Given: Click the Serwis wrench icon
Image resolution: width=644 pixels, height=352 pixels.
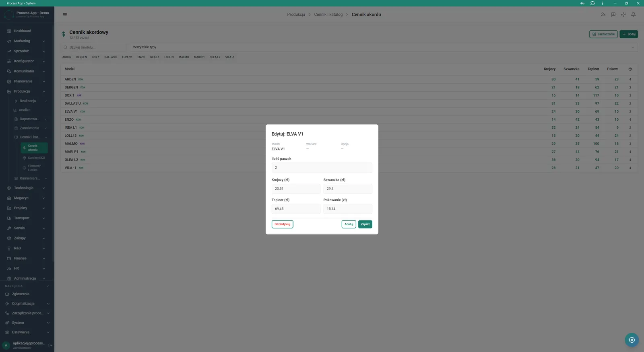Looking at the screenshot, I should [9, 228].
